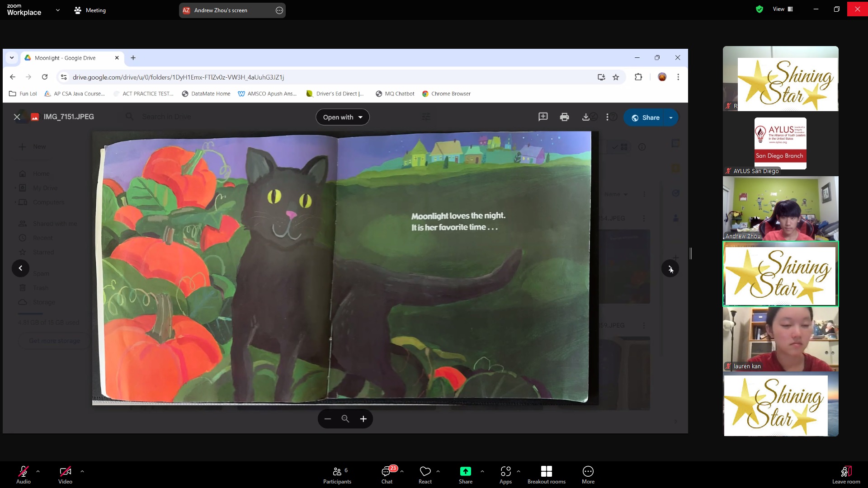Open the DataMate Home bookmark
This screenshot has height=488, width=868.
tap(206, 94)
